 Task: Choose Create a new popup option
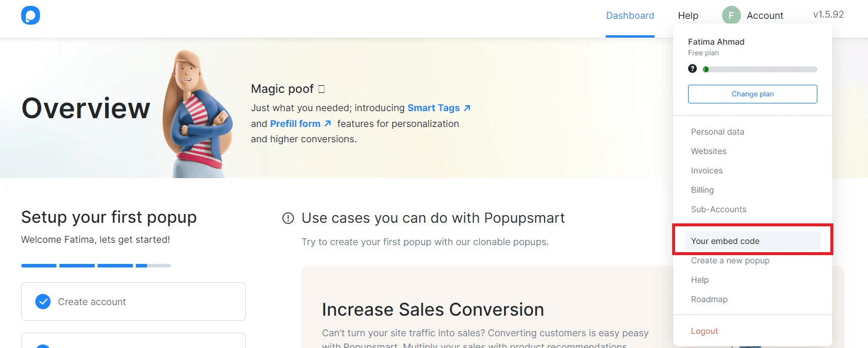(x=730, y=260)
